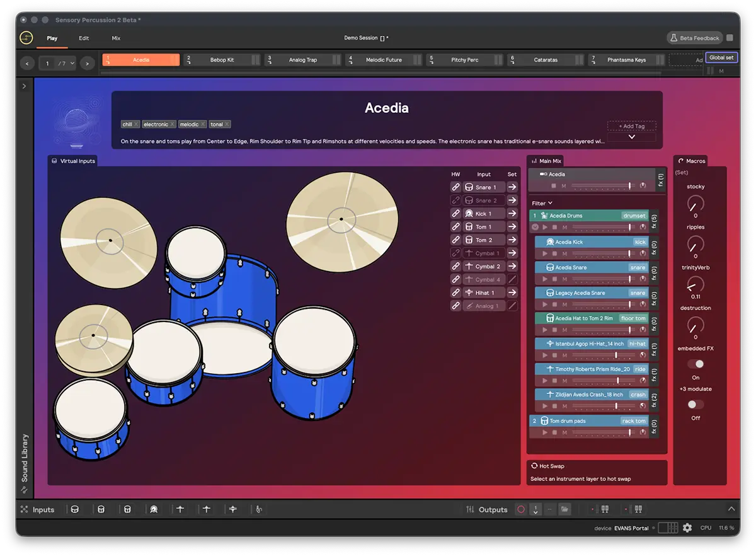Open the folder icon in the Outputs toolbar

point(564,509)
